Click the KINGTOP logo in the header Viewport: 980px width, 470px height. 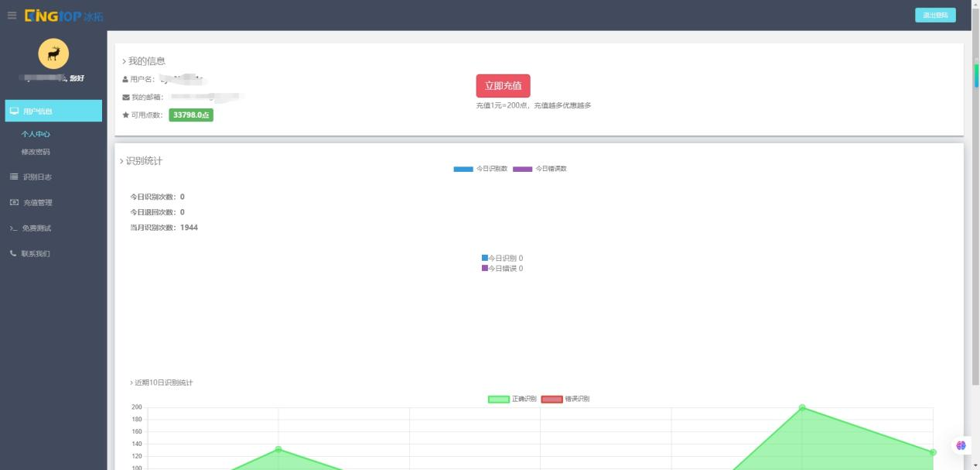[x=64, y=15]
